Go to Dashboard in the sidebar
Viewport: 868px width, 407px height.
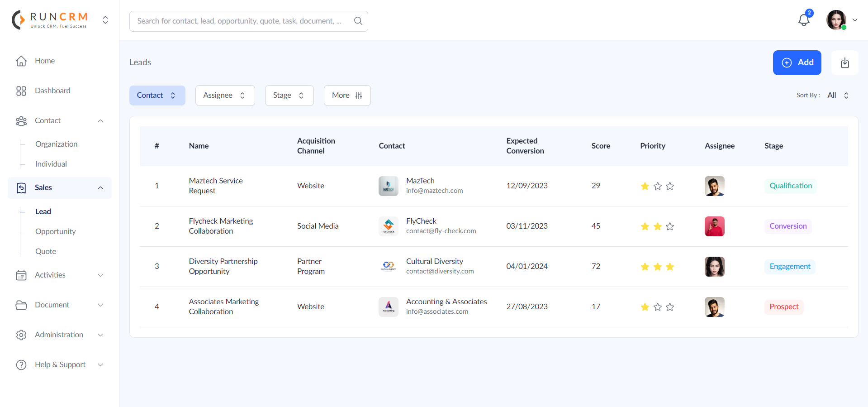click(52, 91)
